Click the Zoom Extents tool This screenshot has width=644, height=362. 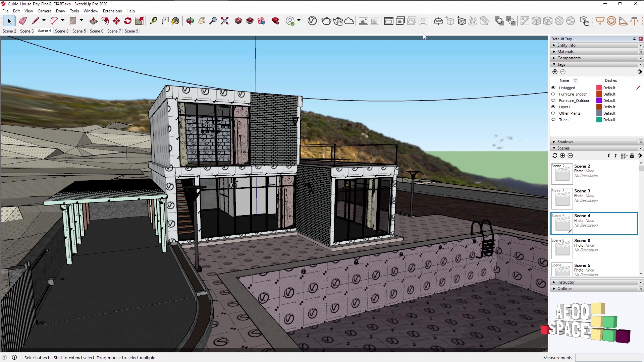point(225,21)
